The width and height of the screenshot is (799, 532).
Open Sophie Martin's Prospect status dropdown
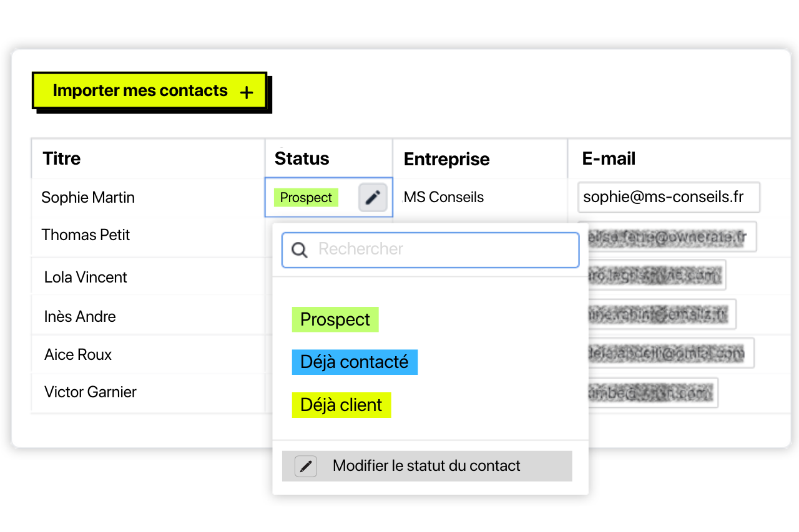click(306, 198)
